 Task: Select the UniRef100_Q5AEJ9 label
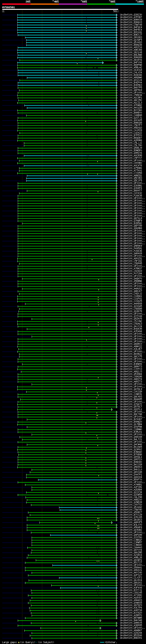pyautogui.click(x=131, y=148)
